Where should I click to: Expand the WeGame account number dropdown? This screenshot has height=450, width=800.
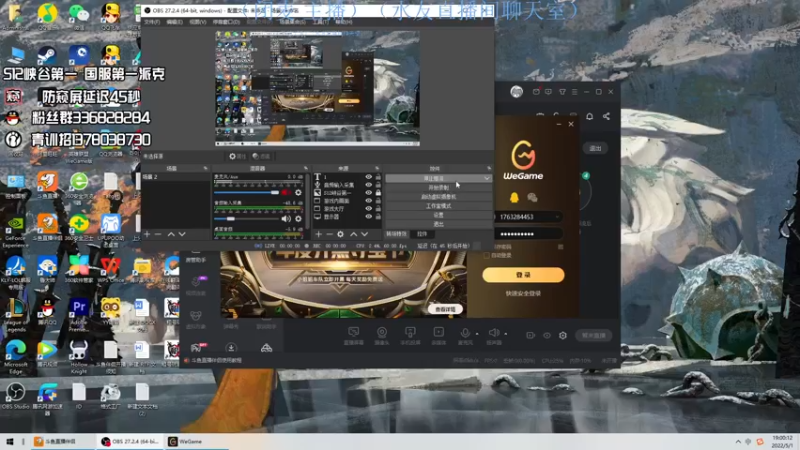coord(557,217)
